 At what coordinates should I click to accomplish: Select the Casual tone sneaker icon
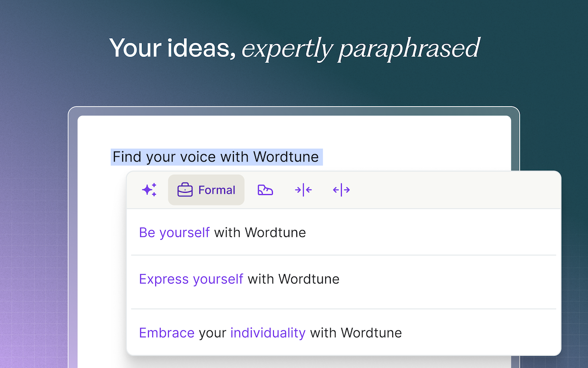(265, 190)
